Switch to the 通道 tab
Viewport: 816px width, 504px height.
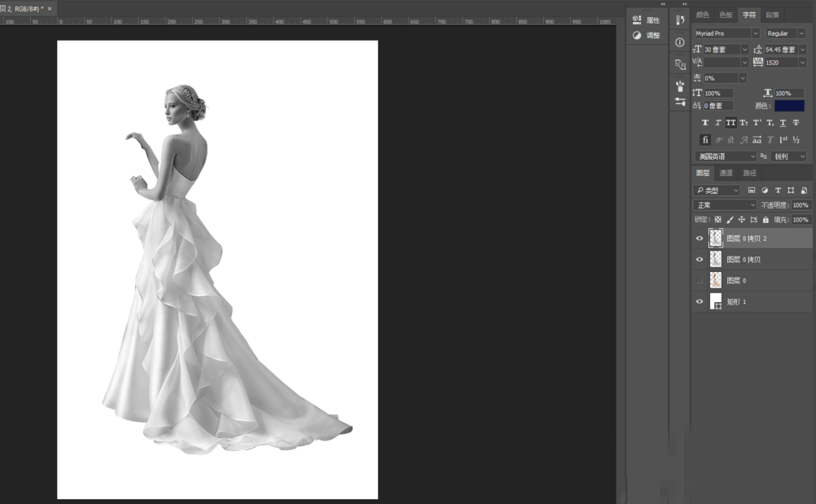coord(726,173)
